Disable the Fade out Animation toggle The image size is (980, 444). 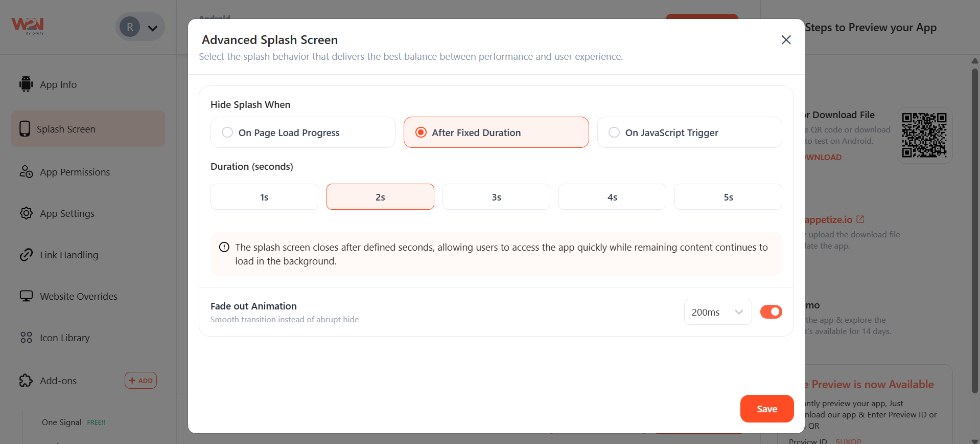coord(771,312)
